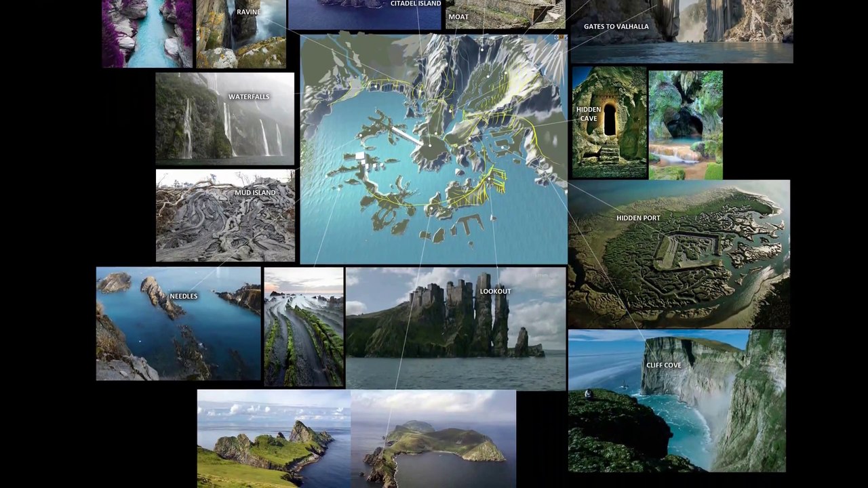Click the CLIFF COVE label

click(x=664, y=365)
